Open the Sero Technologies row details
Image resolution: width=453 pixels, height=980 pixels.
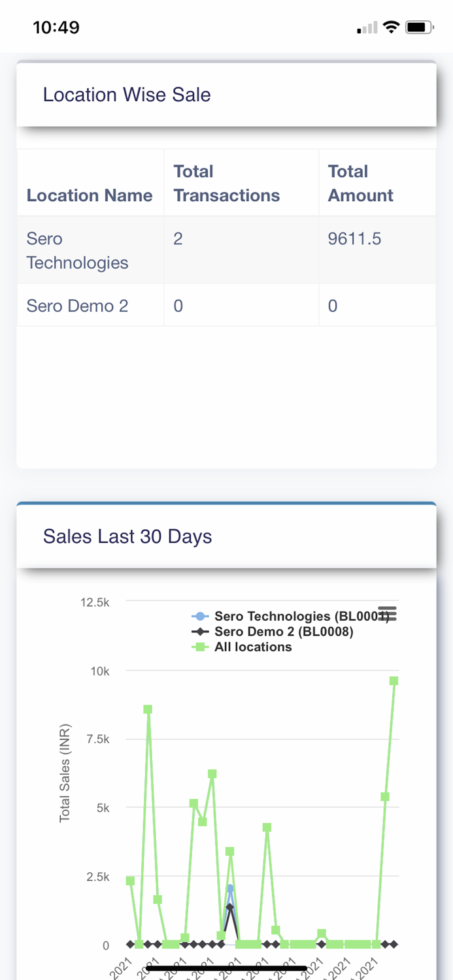[x=76, y=251]
